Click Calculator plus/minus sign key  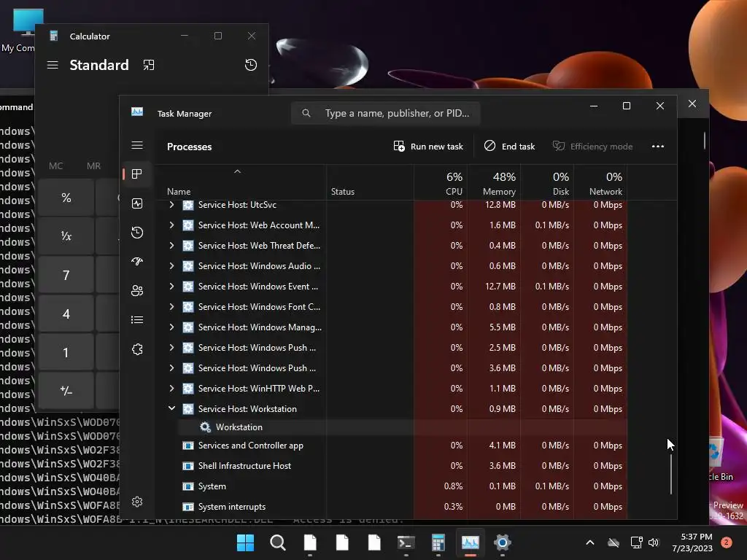point(66,391)
